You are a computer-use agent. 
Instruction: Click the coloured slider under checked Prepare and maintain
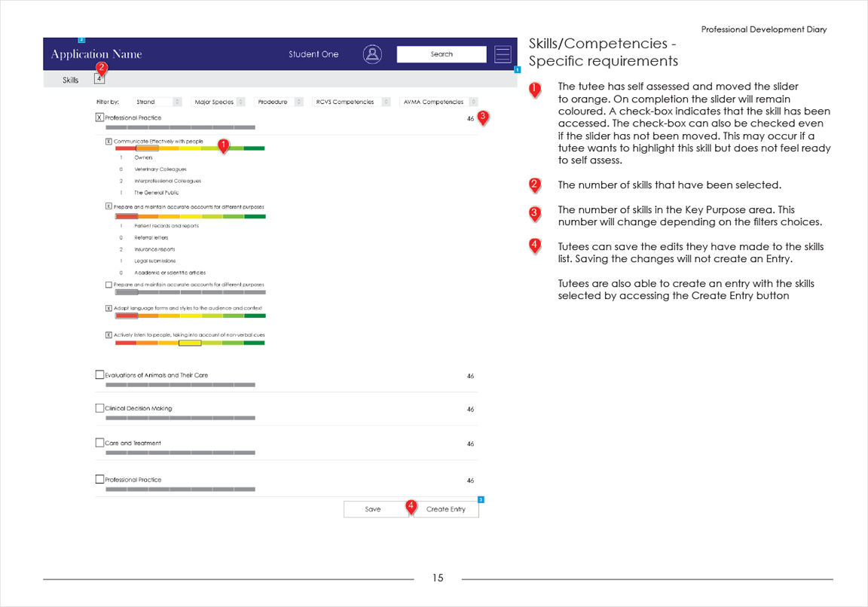pos(191,216)
